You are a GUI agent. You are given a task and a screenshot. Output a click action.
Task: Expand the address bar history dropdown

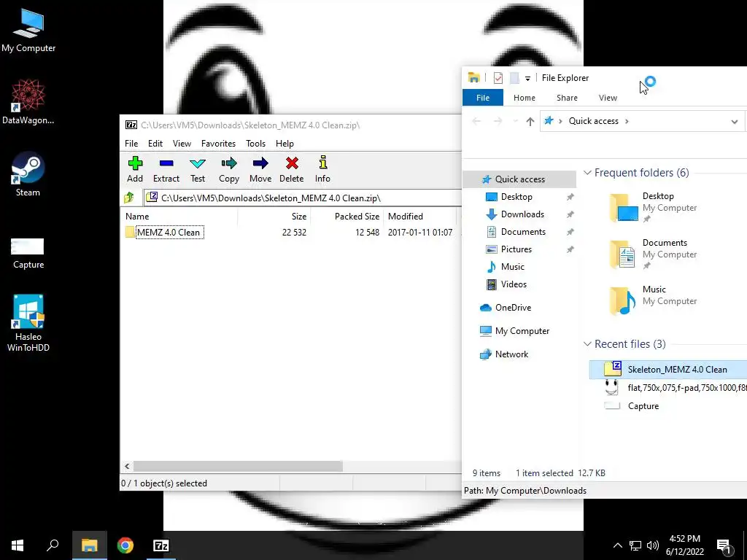[x=734, y=122]
